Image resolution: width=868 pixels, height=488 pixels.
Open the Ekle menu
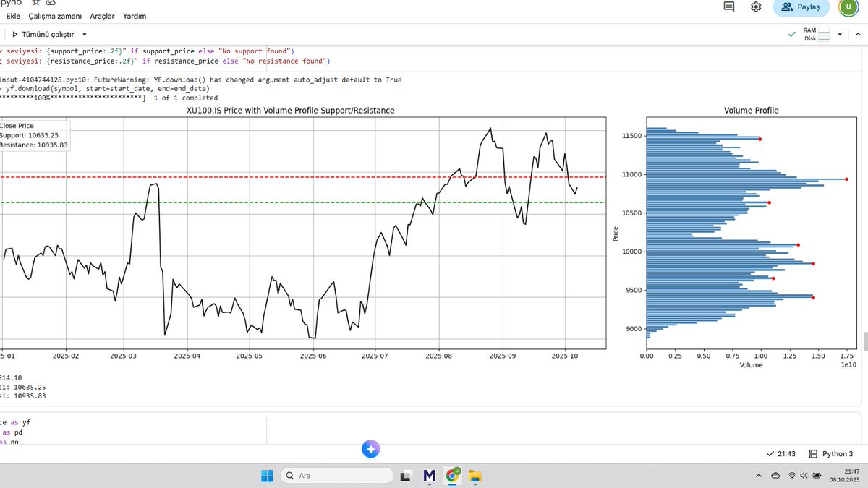coord(13,16)
